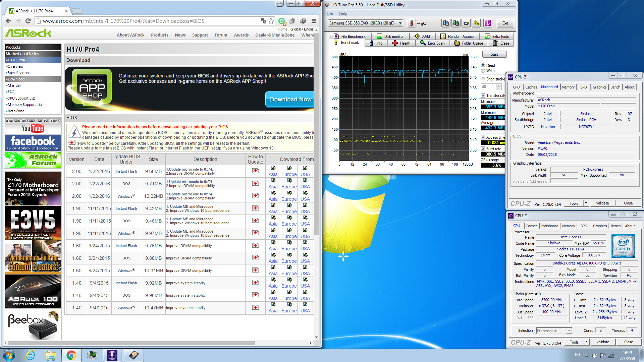Click the Download Now button on the ASRock banner
This screenshot has width=644, height=362.
(290, 100)
